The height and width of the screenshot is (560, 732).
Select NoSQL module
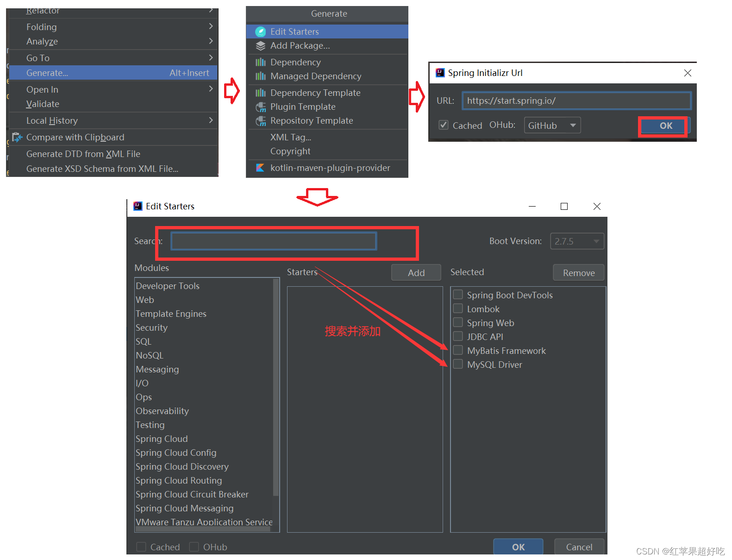[204, 355]
